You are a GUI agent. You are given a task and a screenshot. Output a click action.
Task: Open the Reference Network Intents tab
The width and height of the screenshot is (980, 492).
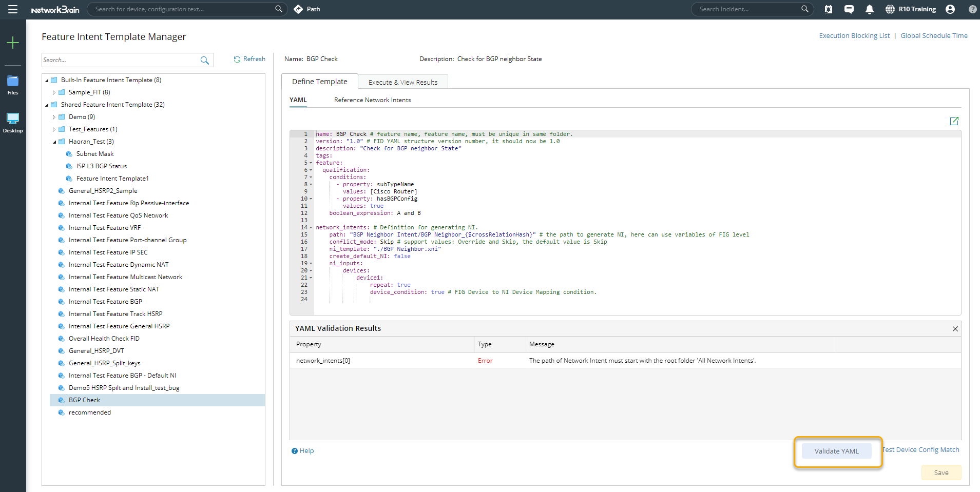click(372, 100)
